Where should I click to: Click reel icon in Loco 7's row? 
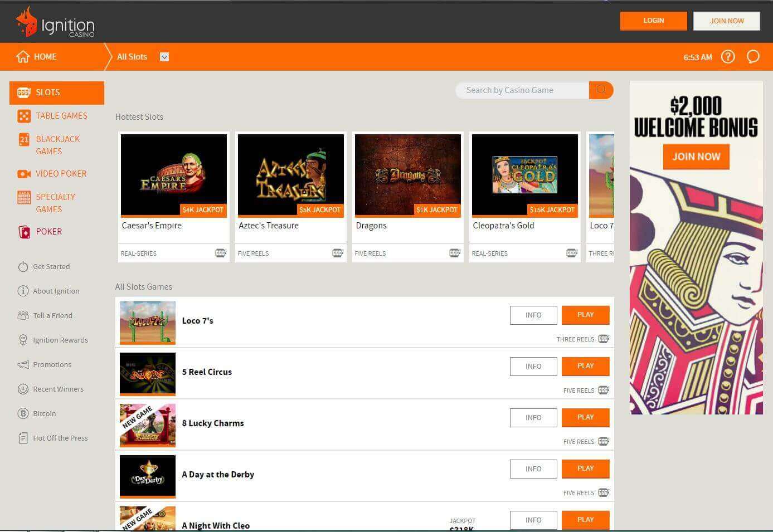click(x=604, y=339)
